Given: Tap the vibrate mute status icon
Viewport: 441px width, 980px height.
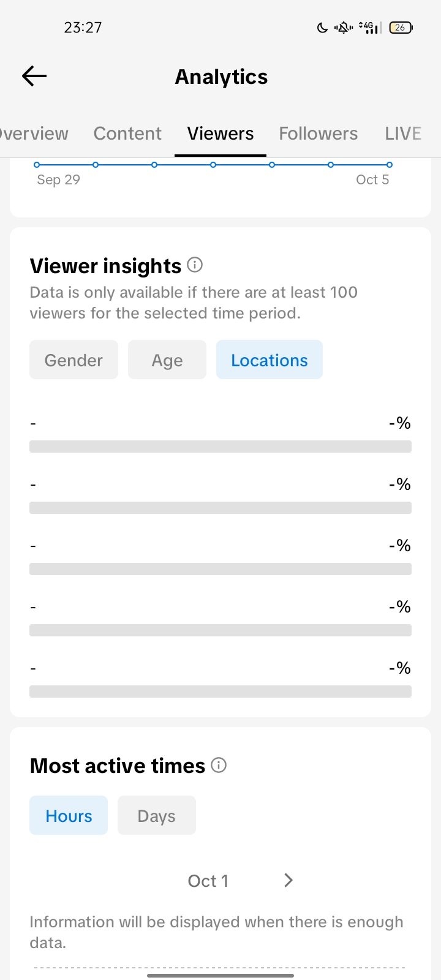Looking at the screenshot, I should pyautogui.click(x=343, y=27).
